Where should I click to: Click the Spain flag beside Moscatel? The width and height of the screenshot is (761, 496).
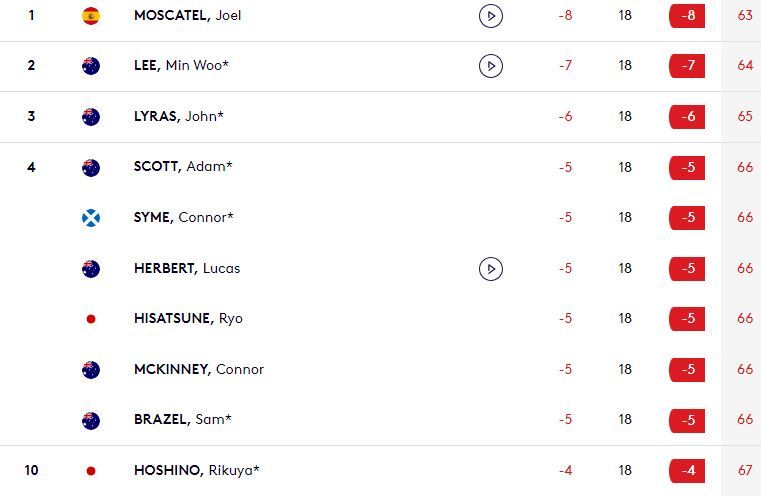tap(91, 16)
